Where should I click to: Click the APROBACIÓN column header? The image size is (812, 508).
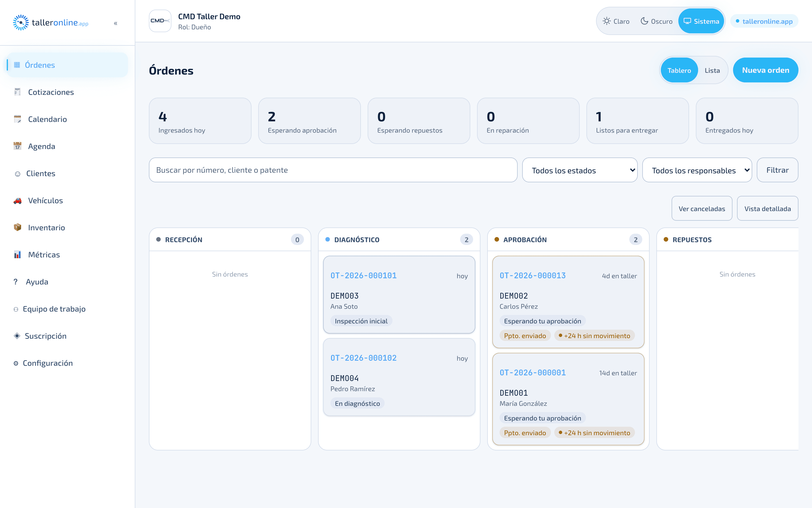coord(568,240)
